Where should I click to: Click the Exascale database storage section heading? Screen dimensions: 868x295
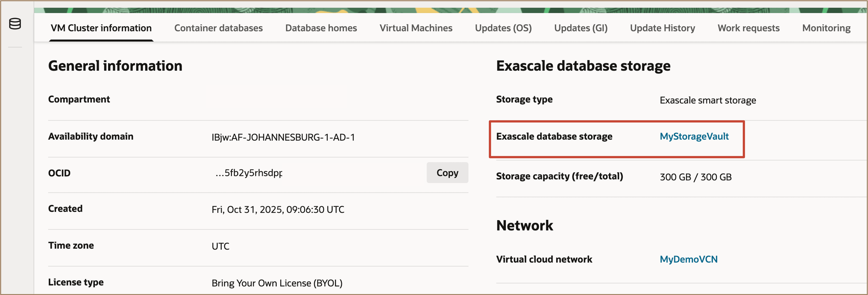click(583, 66)
